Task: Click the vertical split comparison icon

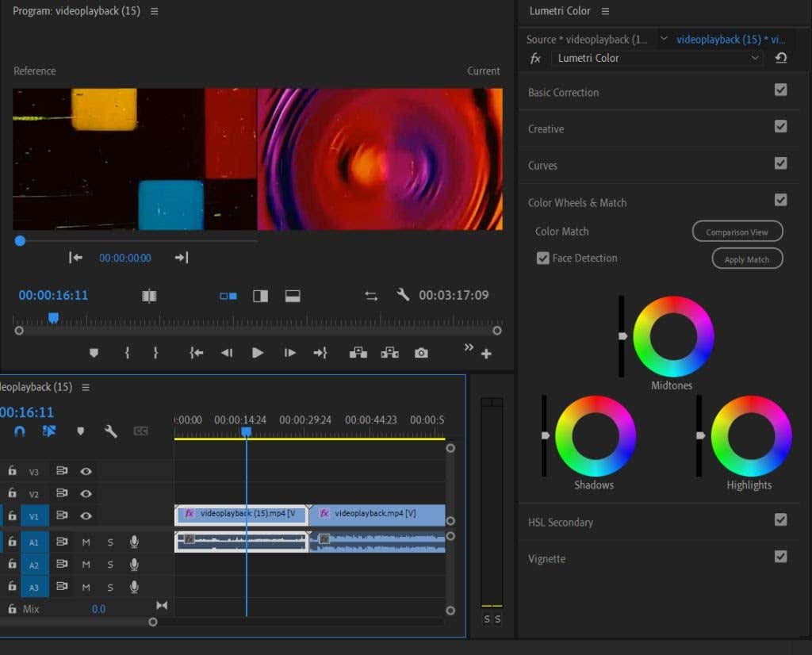Action: pos(260,296)
